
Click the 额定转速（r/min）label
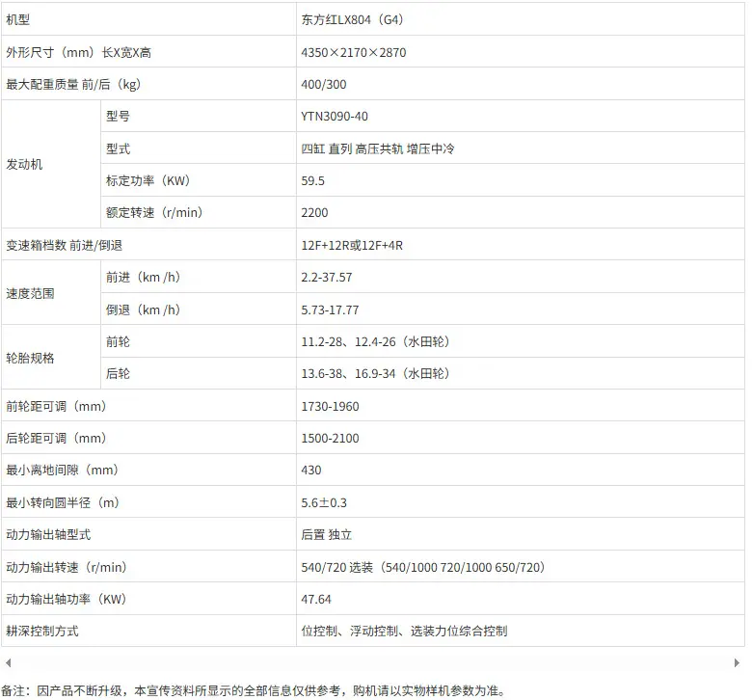(155, 212)
